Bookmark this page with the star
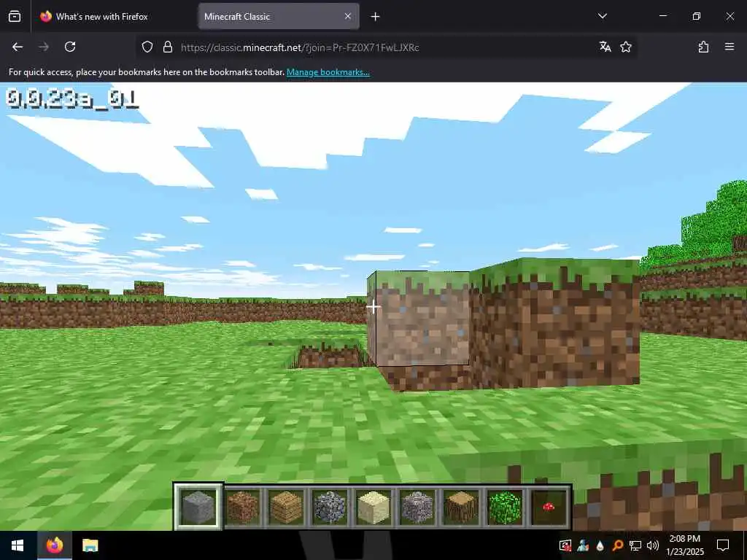 [x=626, y=47]
